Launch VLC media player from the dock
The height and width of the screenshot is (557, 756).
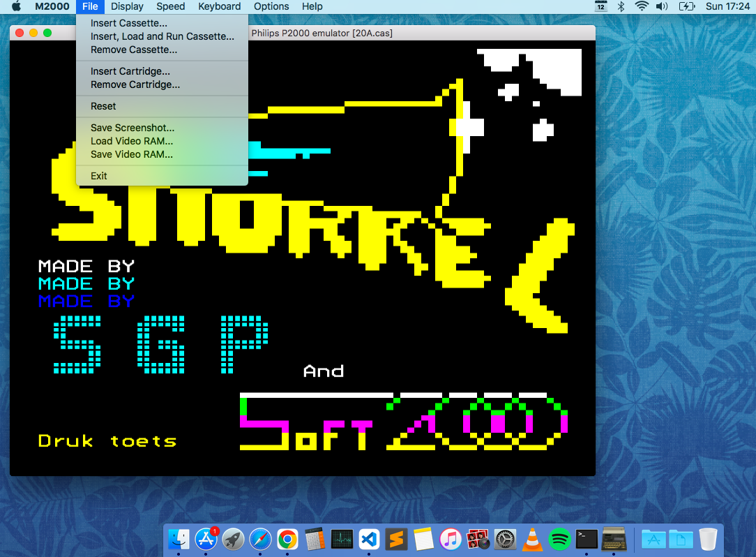[x=532, y=539]
